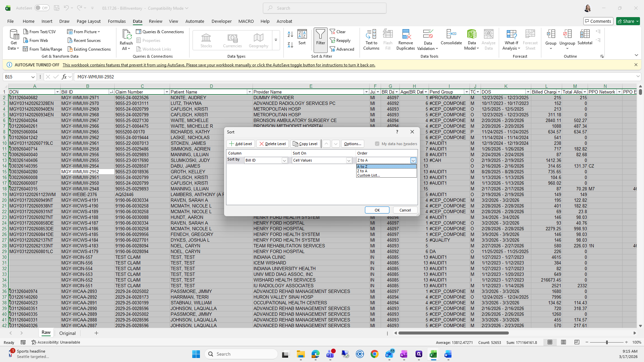Switch to the Original sheet tab

click(x=67, y=333)
